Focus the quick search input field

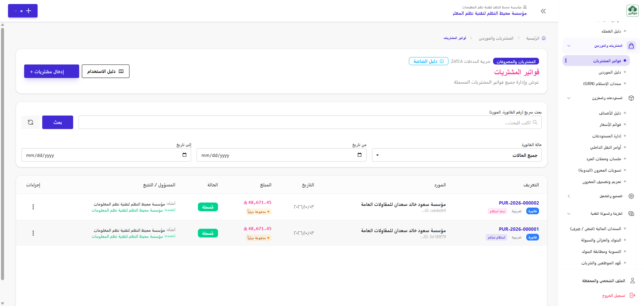310,122
